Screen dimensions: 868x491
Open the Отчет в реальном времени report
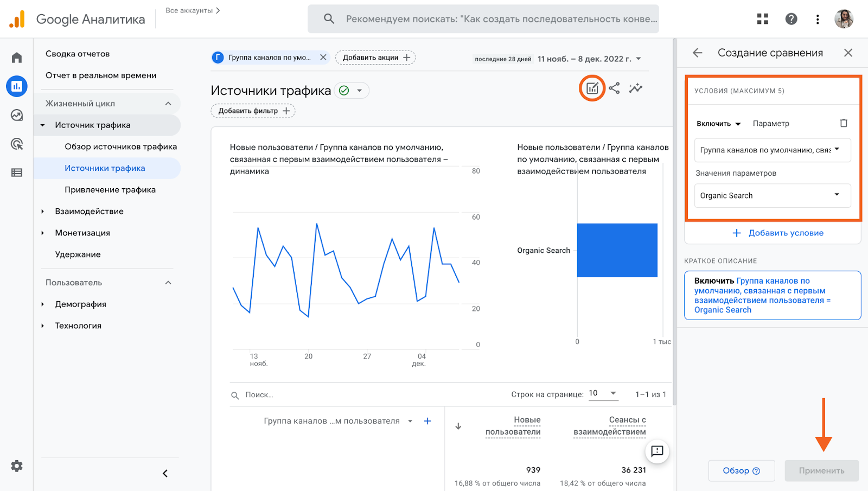(x=101, y=75)
